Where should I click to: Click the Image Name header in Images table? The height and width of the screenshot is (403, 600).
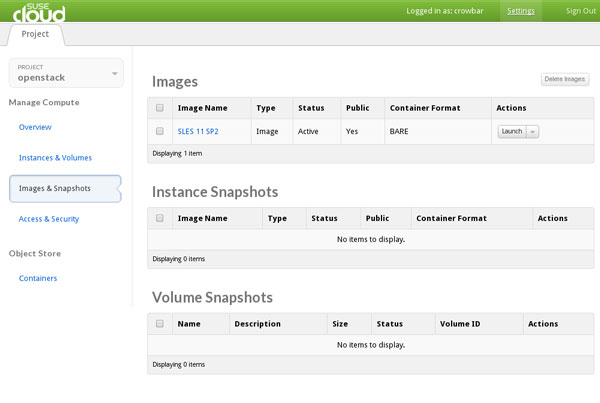(x=202, y=108)
